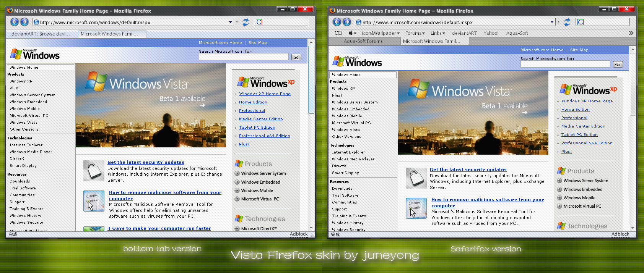This screenshot has height=273, width=644.
Task: Open Professional x64 Edition link, right window
Action: tap(587, 143)
